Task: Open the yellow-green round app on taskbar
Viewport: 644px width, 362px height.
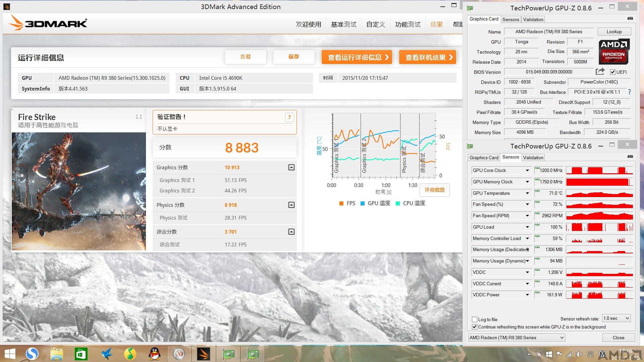Action: pyautogui.click(x=130, y=354)
